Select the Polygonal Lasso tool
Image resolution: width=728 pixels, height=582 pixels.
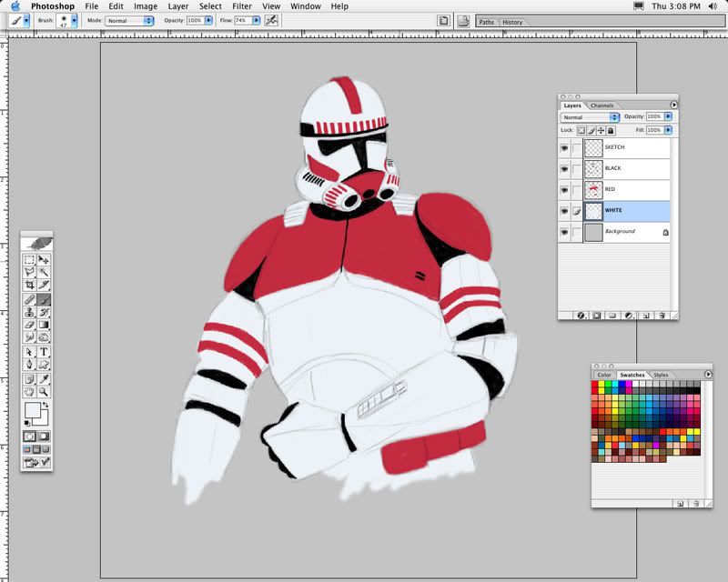click(x=29, y=272)
